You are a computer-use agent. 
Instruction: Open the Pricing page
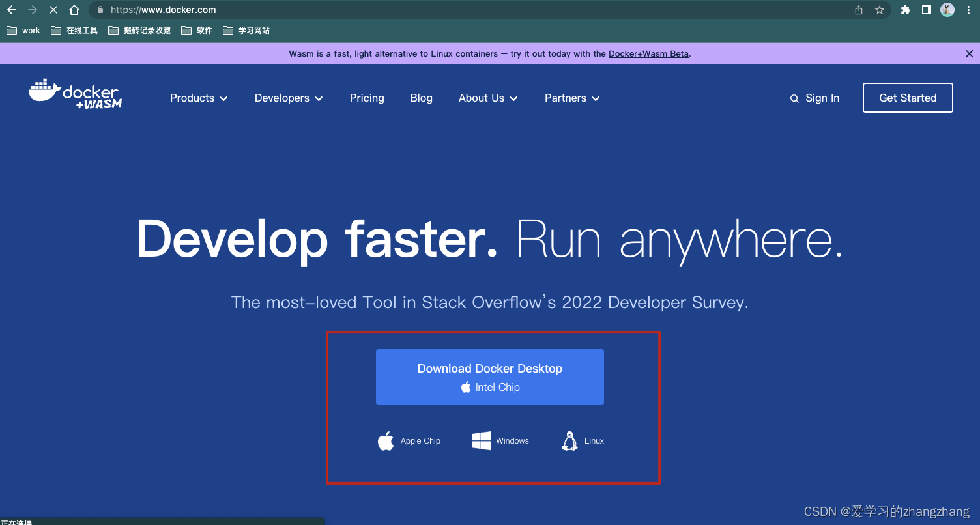pos(367,98)
